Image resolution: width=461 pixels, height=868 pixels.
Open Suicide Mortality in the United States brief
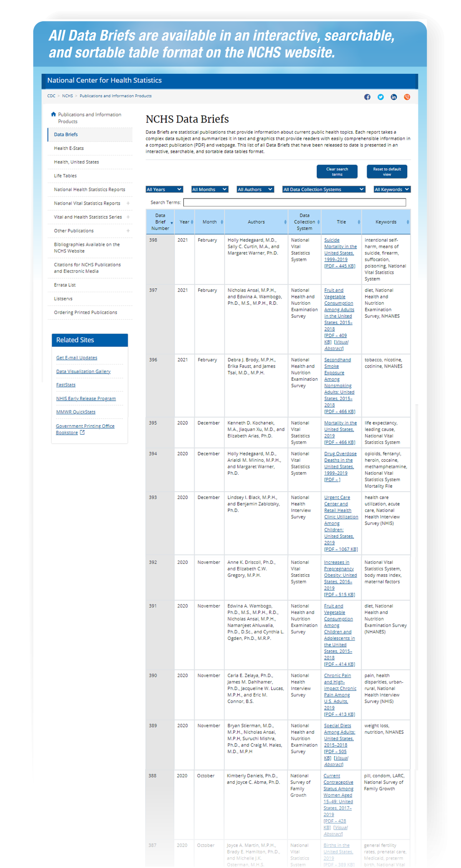[x=340, y=253]
